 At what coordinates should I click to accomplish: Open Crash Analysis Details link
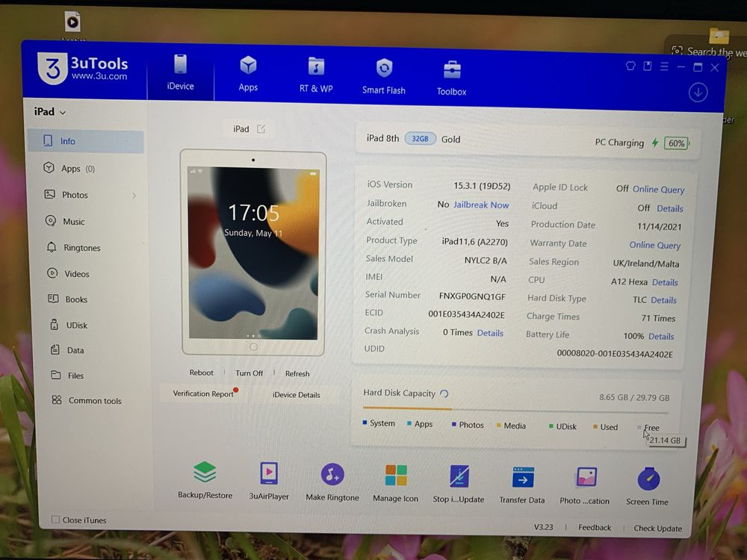[x=490, y=333]
